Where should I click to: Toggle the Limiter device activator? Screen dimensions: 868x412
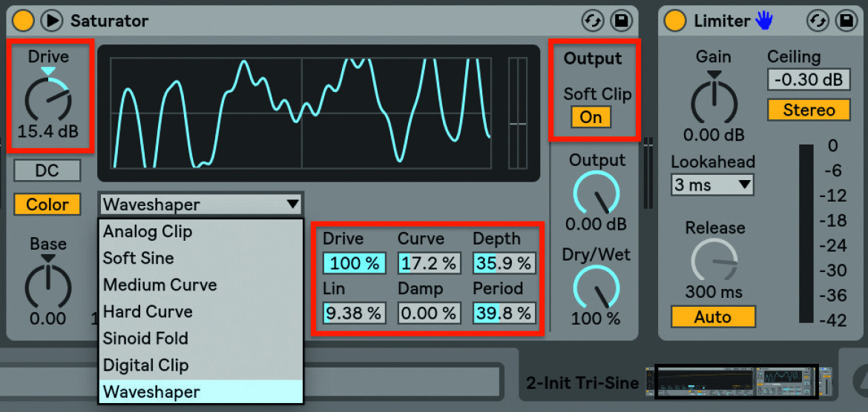pyautogui.click(x=675, y=21)
